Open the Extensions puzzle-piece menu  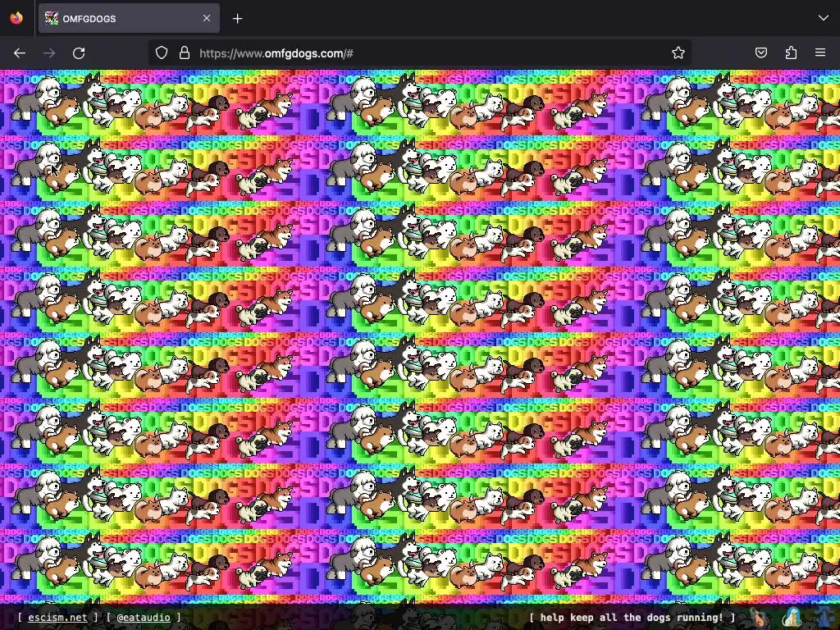791,52
